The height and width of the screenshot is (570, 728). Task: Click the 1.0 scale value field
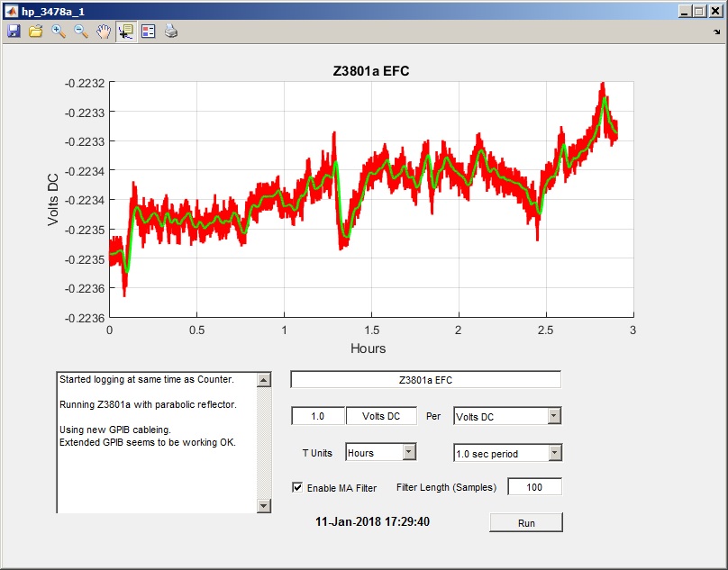coord(318,416)
